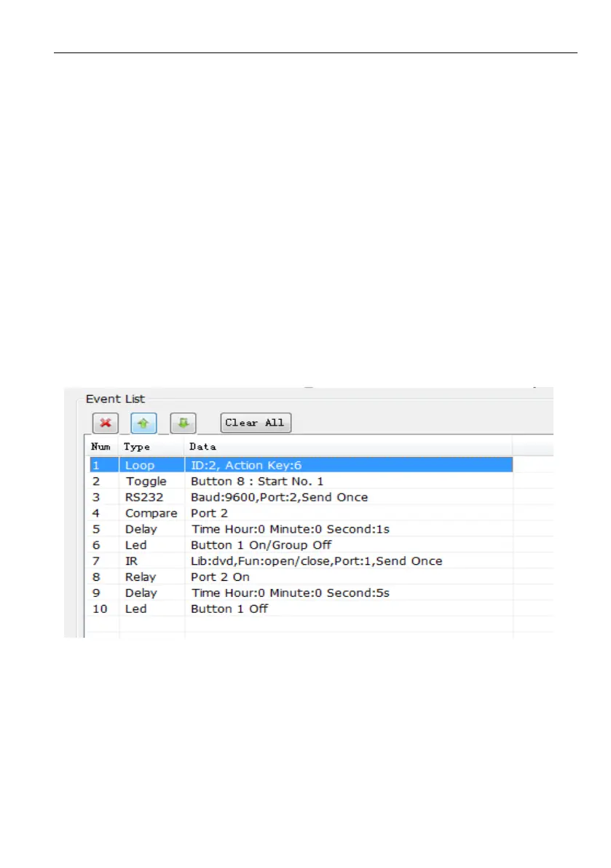Select Delay event in row 9
The image size is (611, 868).
[301, 593]
